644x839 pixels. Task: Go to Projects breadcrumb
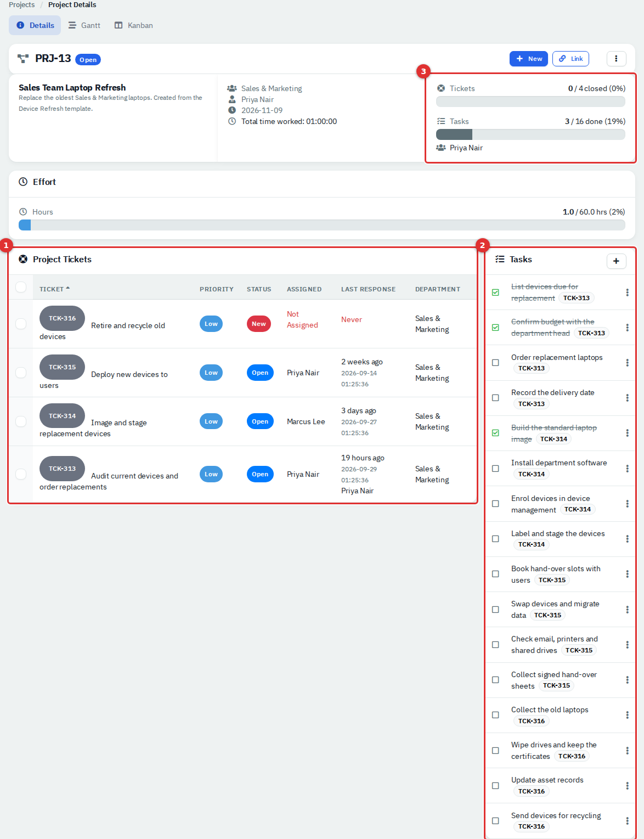(22, 4)
